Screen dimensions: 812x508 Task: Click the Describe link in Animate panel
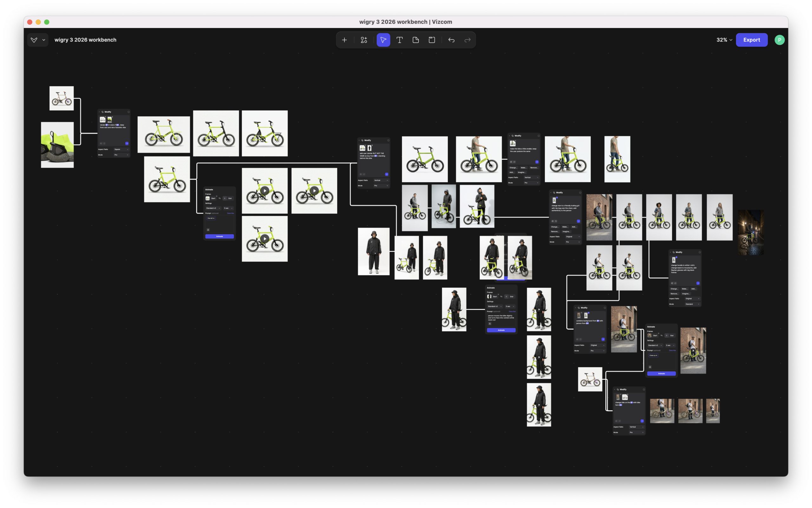pyautogui.click(x=230, y=213)
